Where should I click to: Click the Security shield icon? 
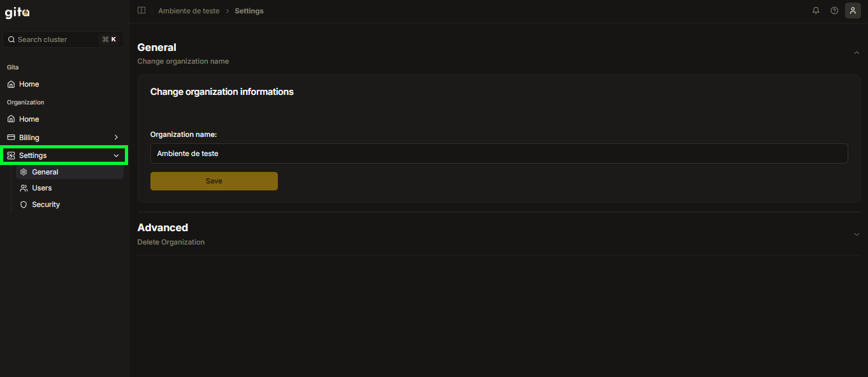24,204
